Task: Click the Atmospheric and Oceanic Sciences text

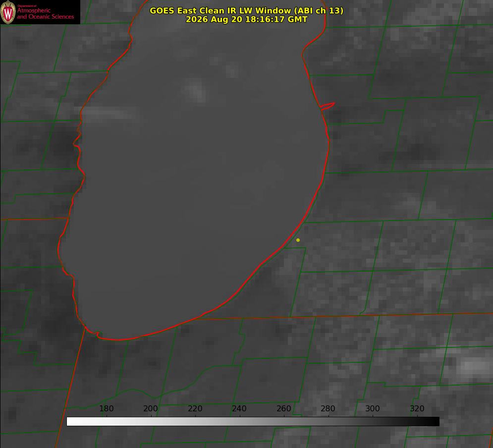Action: [45, 13]
